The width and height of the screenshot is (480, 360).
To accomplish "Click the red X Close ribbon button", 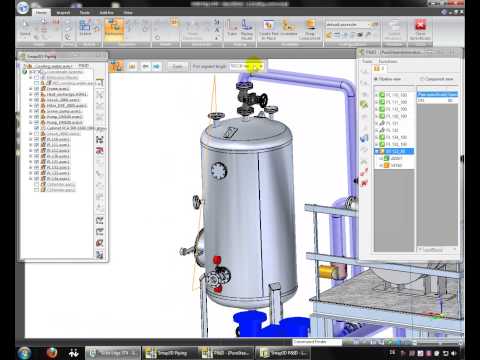I will [x=420, y=29].
